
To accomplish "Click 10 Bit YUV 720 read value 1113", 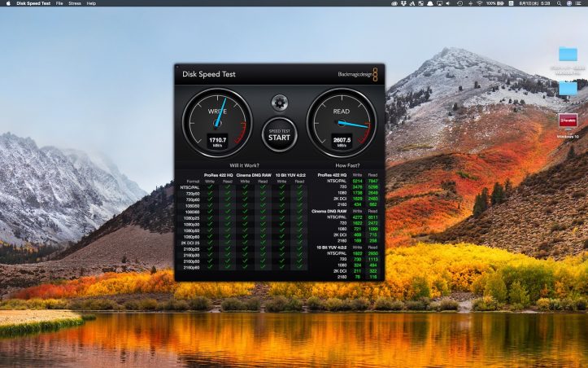I will [x=372, y=259].
